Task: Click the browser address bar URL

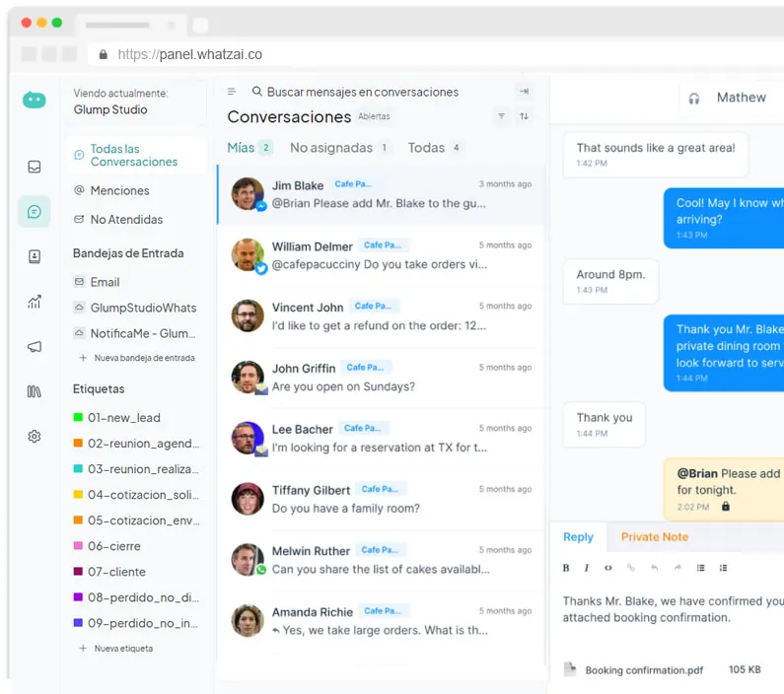Action: [190, 54]
